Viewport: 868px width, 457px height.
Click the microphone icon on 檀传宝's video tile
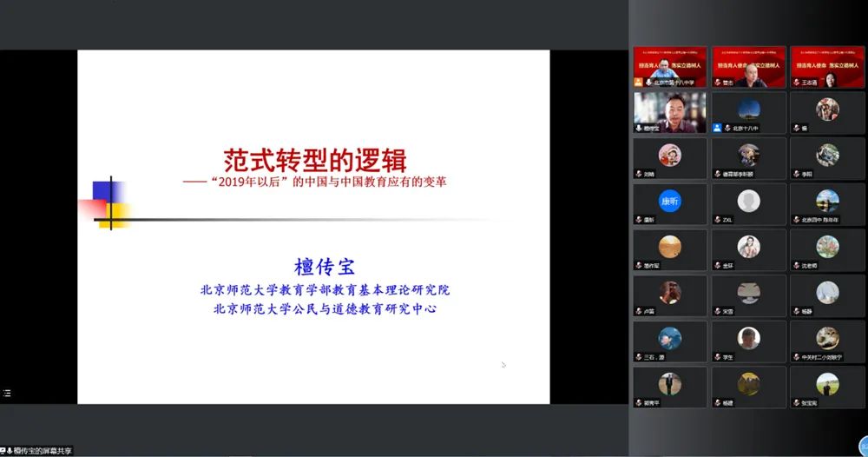coord(639,128)
